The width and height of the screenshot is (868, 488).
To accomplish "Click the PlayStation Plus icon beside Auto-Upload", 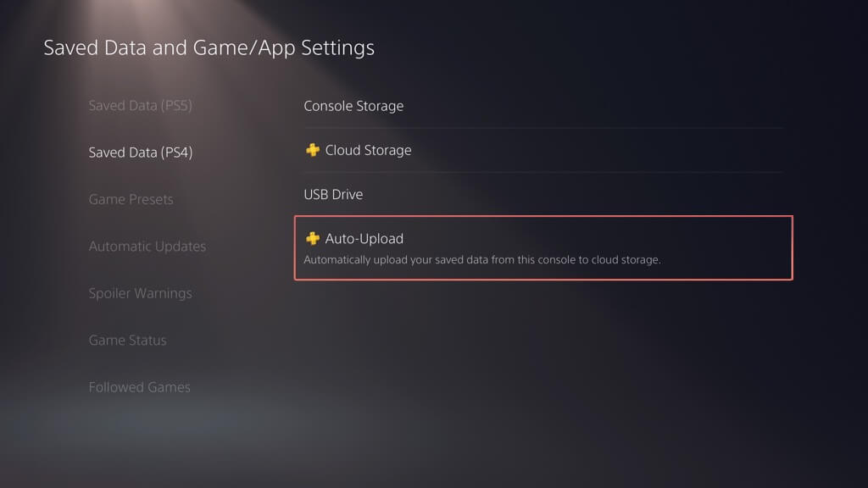I will pos(313,239).
